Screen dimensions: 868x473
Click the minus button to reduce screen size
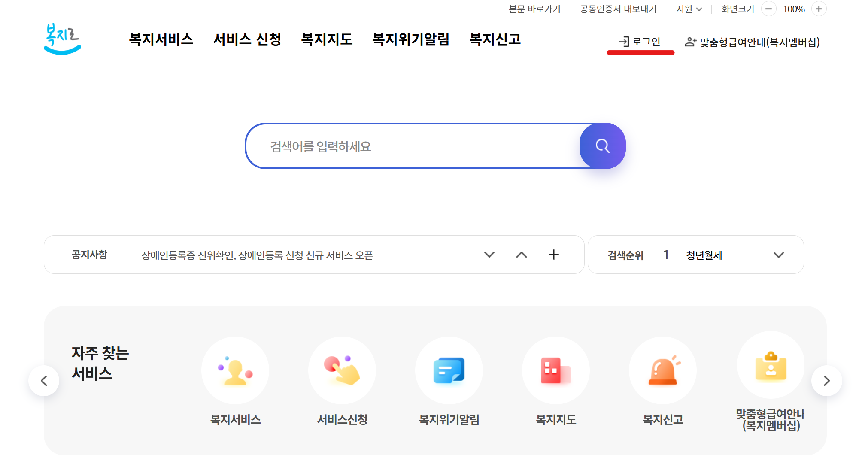[768, 9]
